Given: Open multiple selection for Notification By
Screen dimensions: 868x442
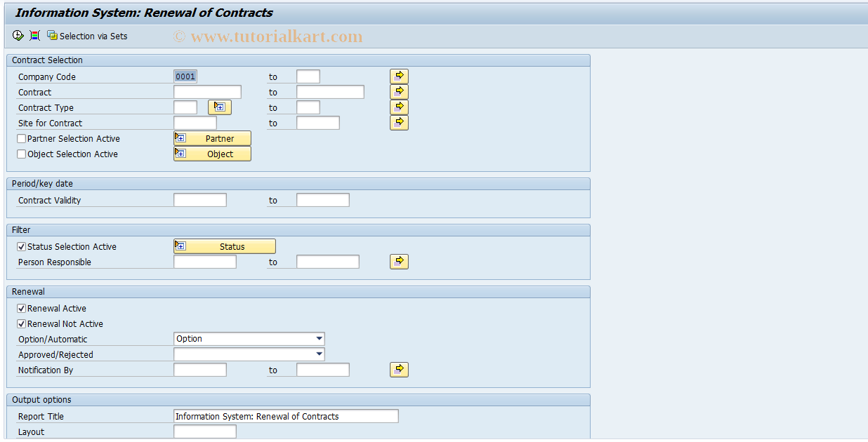Looking at the screenshot, I should click(x=399, y=370).
